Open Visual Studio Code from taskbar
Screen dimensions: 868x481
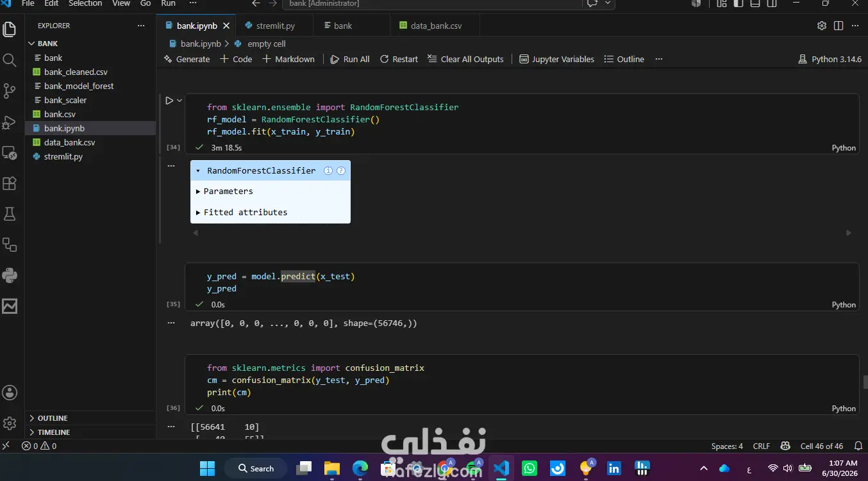click(501, 468)
